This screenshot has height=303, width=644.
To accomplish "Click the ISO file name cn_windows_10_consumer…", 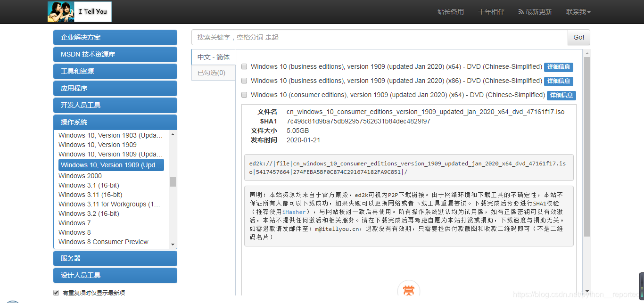I will click(425, 112).
